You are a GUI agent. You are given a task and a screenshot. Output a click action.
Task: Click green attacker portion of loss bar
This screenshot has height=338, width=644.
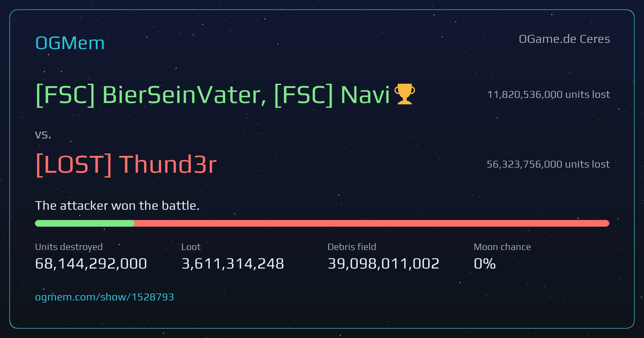[x=85, y=223]
